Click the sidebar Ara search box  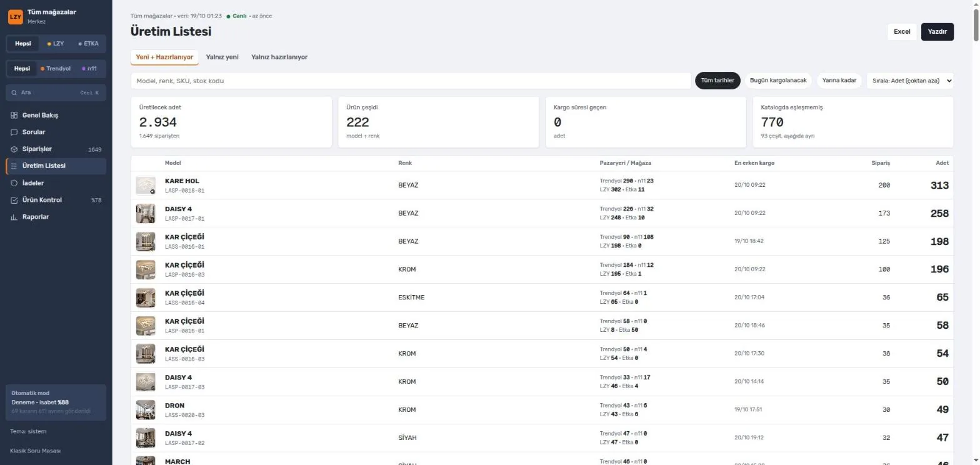[56, 92]
